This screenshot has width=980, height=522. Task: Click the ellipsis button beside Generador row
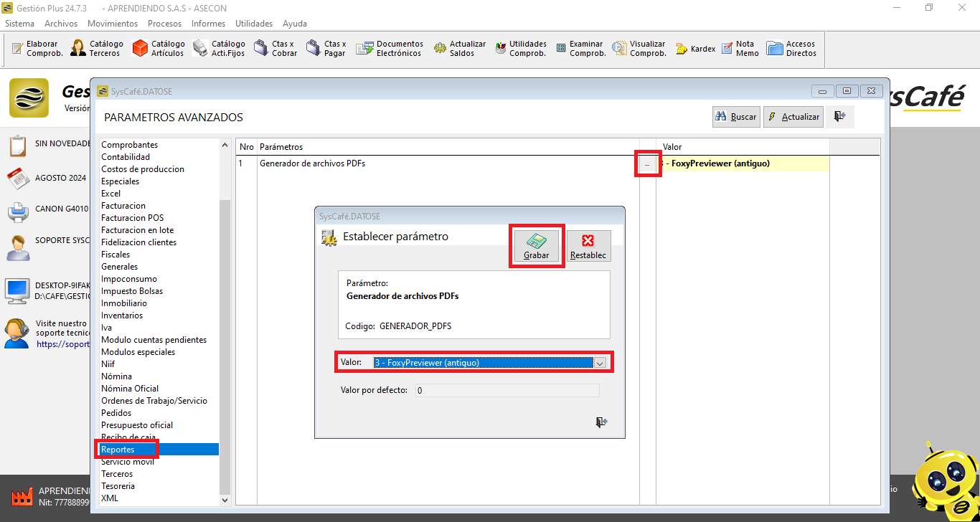point(647,164)
